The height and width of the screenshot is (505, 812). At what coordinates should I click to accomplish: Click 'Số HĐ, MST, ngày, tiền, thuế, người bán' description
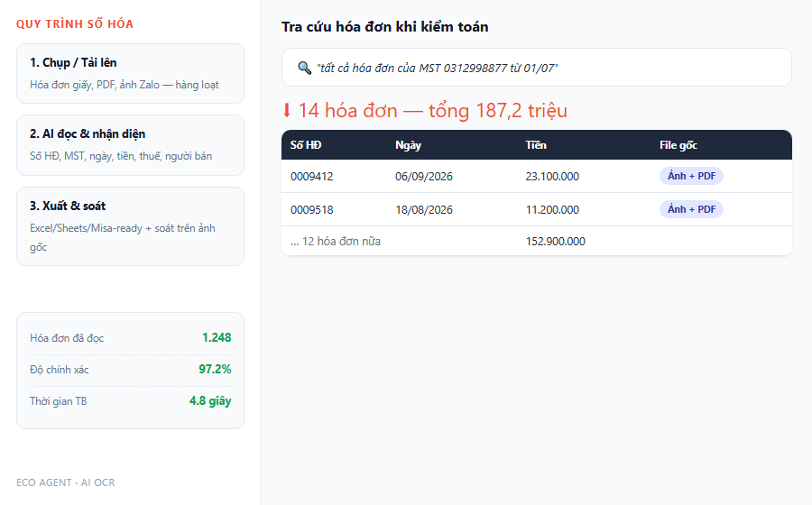point(121,156)
